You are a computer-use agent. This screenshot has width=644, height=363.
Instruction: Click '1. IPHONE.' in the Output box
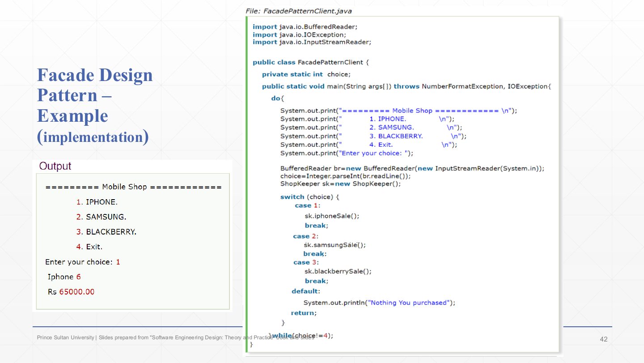(97, 202)
